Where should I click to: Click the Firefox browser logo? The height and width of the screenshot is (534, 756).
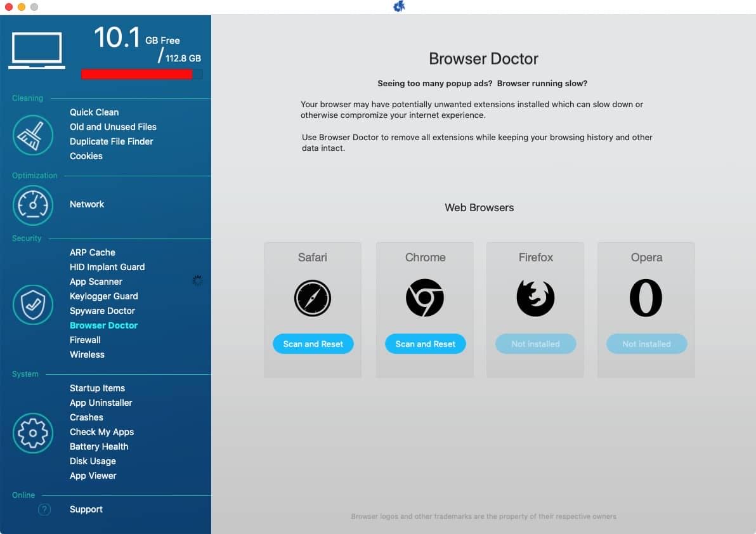tap(535, 298)
